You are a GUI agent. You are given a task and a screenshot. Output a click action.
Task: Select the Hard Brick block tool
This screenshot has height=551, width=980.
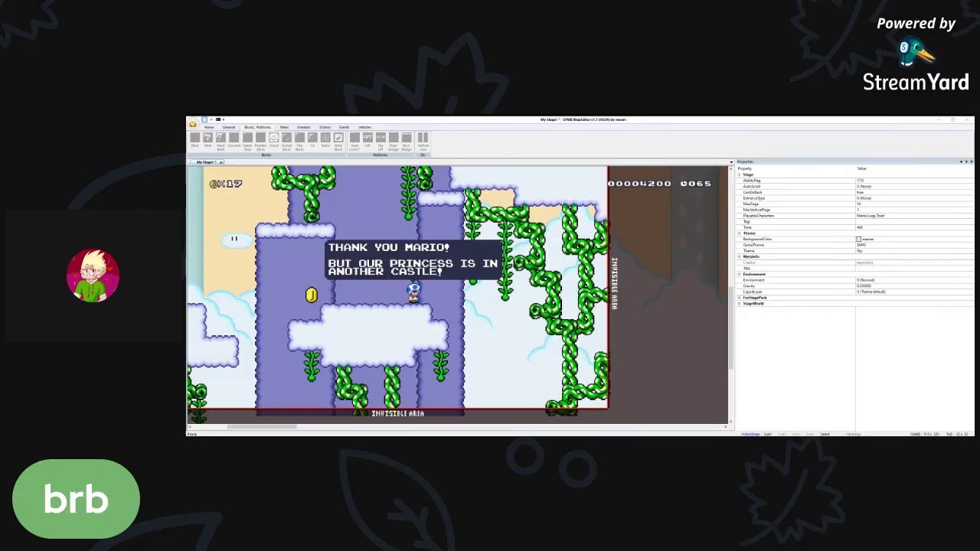220,141
